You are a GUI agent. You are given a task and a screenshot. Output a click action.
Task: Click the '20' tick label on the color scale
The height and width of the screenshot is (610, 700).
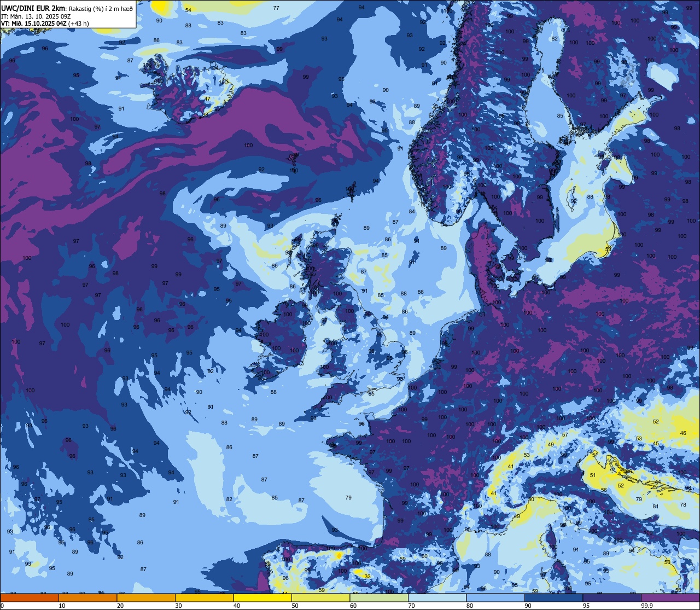click(x=120, y=606)
